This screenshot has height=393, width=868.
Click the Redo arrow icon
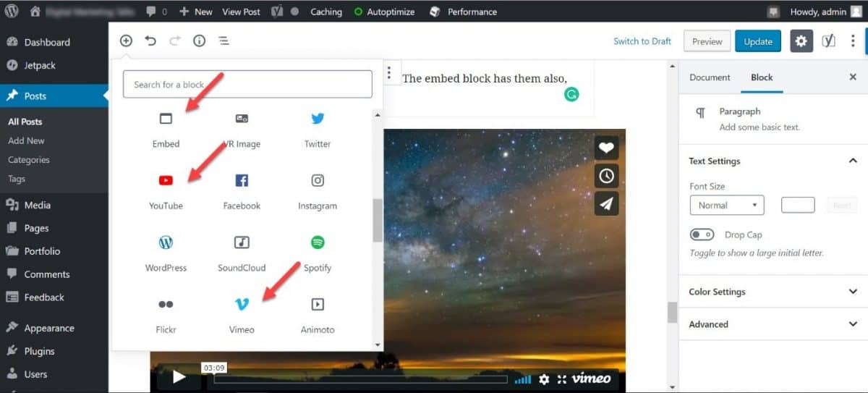coord(174,41)
